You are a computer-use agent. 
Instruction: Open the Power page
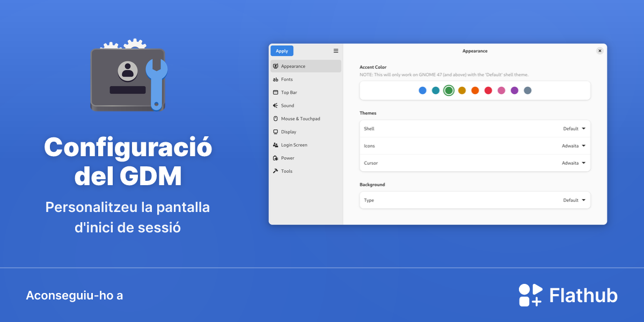tap(288, 158)
